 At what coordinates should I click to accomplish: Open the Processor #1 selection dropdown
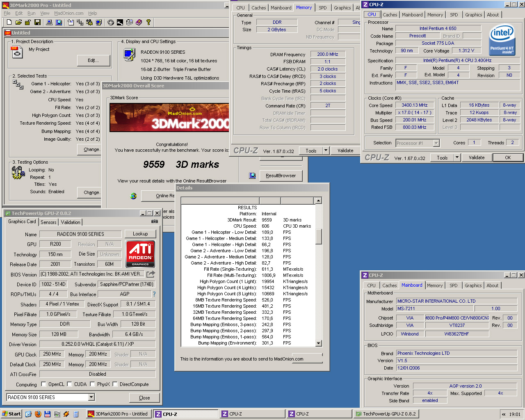click(x=436, y=143)
